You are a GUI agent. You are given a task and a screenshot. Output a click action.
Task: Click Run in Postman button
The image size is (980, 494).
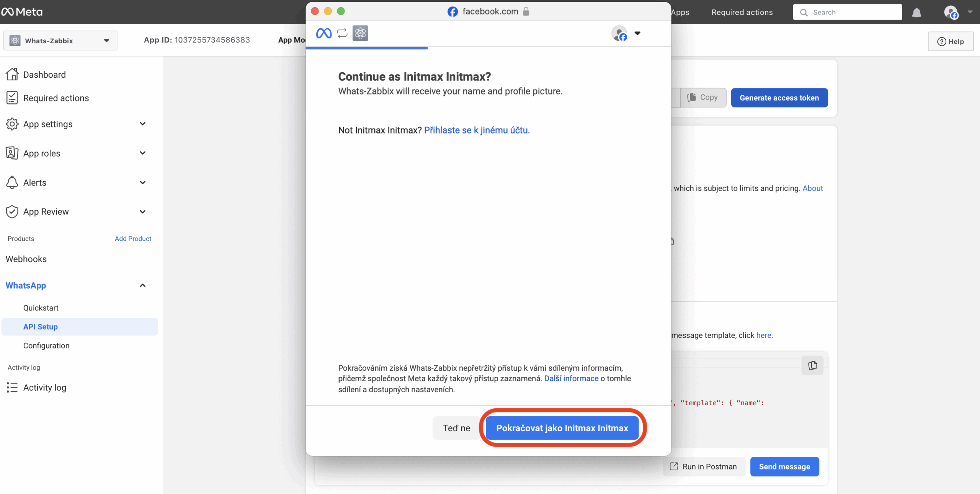(x=703, y=466)
